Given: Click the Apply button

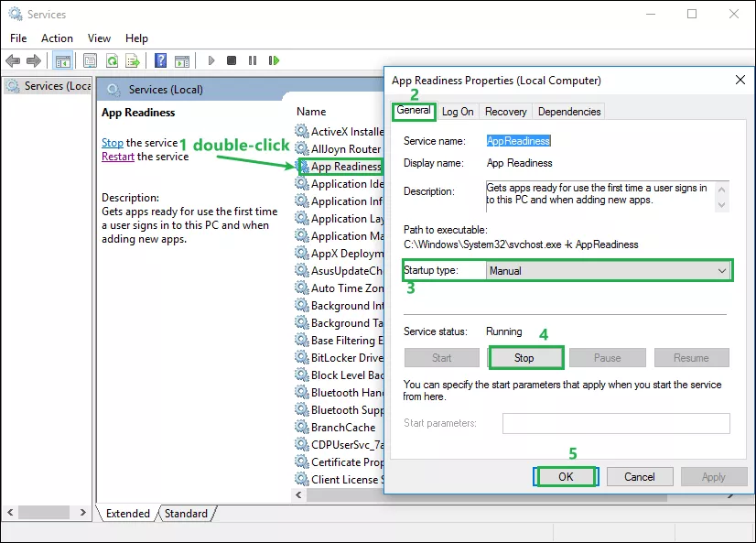Looking at the screenshot, I should [x=713, y=477].
